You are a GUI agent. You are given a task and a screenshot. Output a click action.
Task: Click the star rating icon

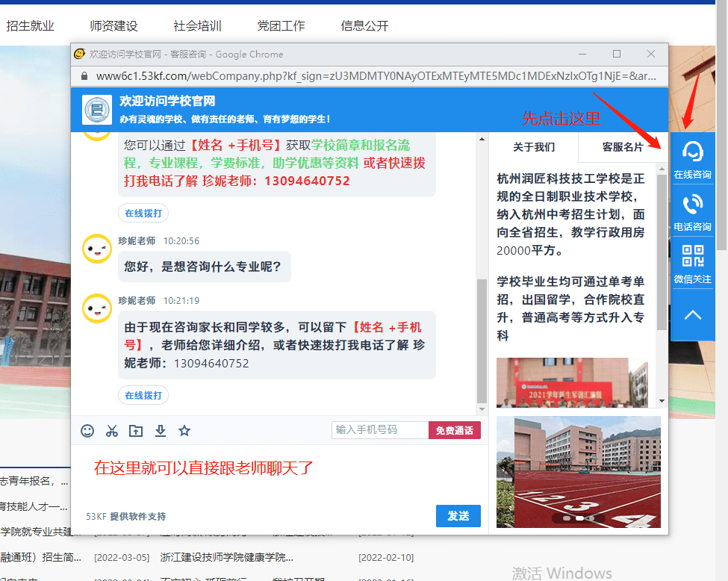pyautogui.click(x=184, y=431)
